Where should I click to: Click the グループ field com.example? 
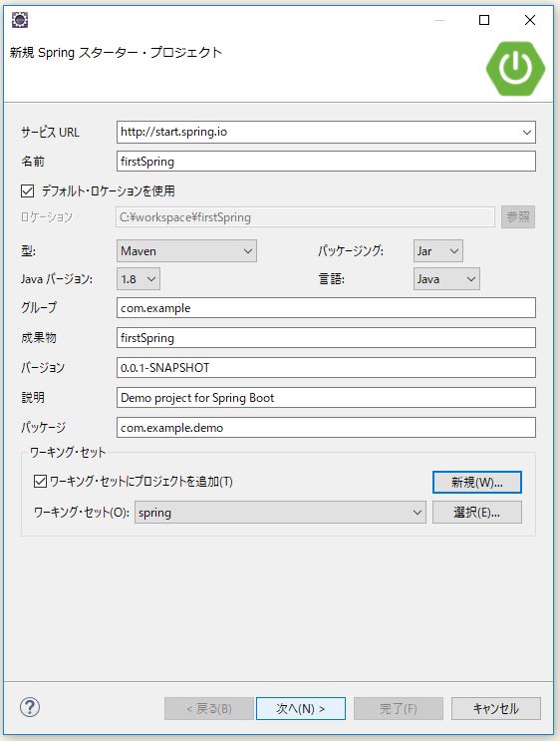pyautogui.click(x=326, y=307)
